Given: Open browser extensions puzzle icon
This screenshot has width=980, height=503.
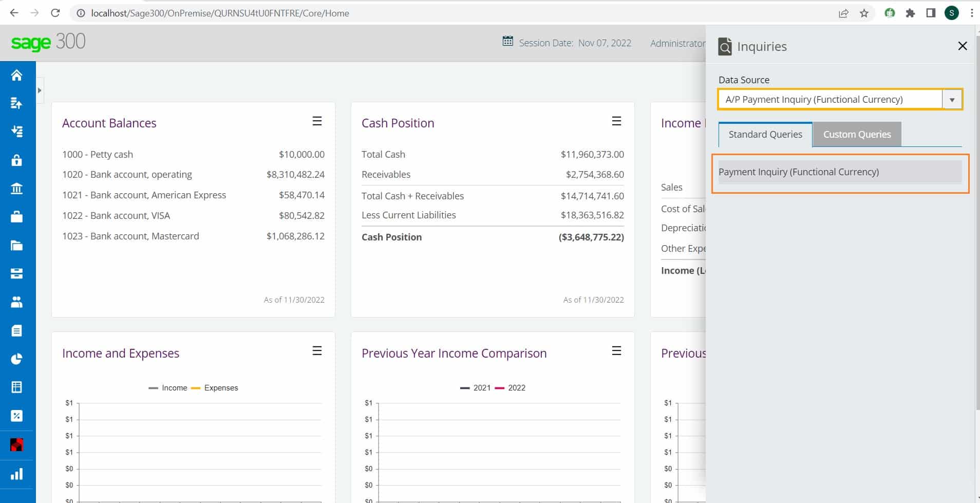Looking at the screenshot, I should (x=910, y=13).
